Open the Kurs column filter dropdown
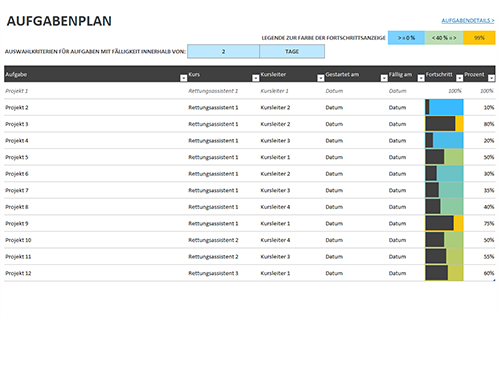 pos(255,78)
